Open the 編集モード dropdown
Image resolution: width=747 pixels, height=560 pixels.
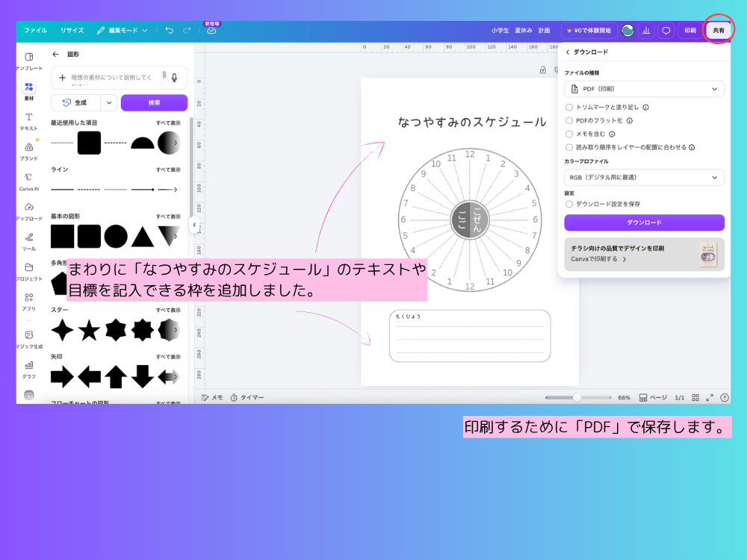[x=122, y=30]
